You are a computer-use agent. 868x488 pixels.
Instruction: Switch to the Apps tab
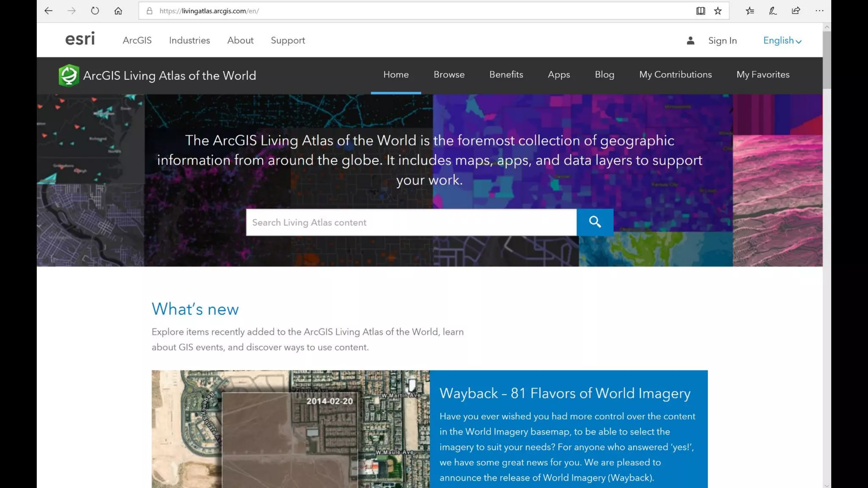point(559,75)
